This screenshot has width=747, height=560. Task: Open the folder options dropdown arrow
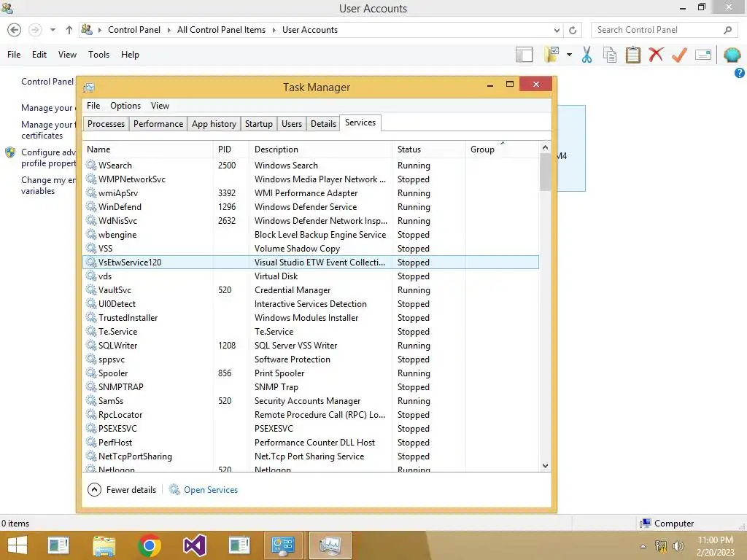coord(569,55)
